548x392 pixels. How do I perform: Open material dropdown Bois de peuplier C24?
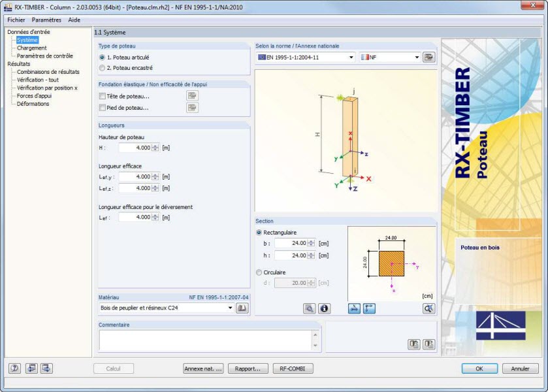[167, 308]
